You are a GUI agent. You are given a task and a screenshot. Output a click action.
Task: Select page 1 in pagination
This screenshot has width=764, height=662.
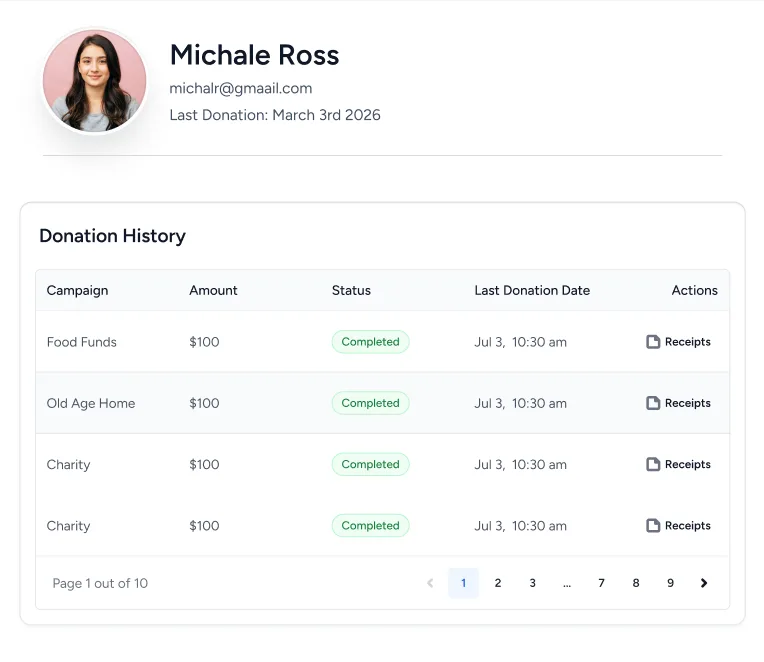(463, 583)
